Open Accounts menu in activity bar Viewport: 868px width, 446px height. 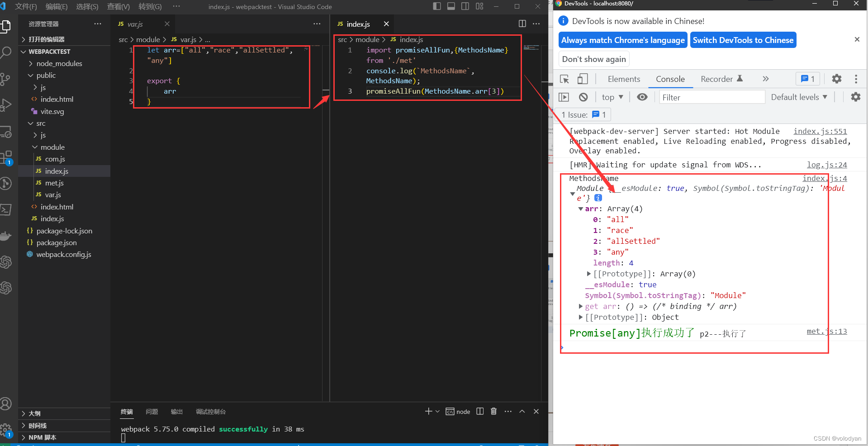(x=5, y=403)
